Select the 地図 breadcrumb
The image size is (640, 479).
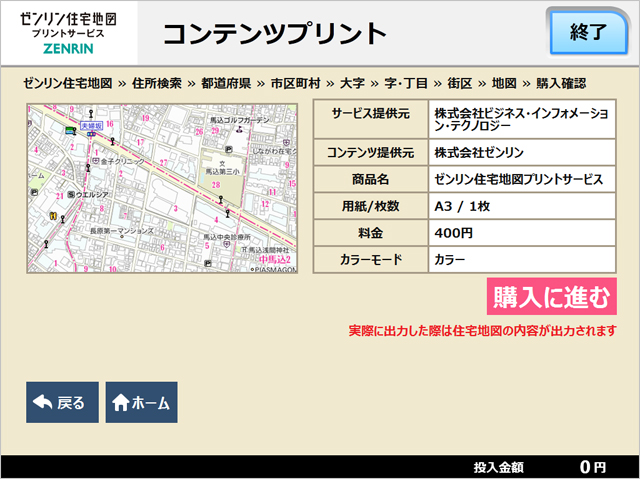click(x=504, y=83)
